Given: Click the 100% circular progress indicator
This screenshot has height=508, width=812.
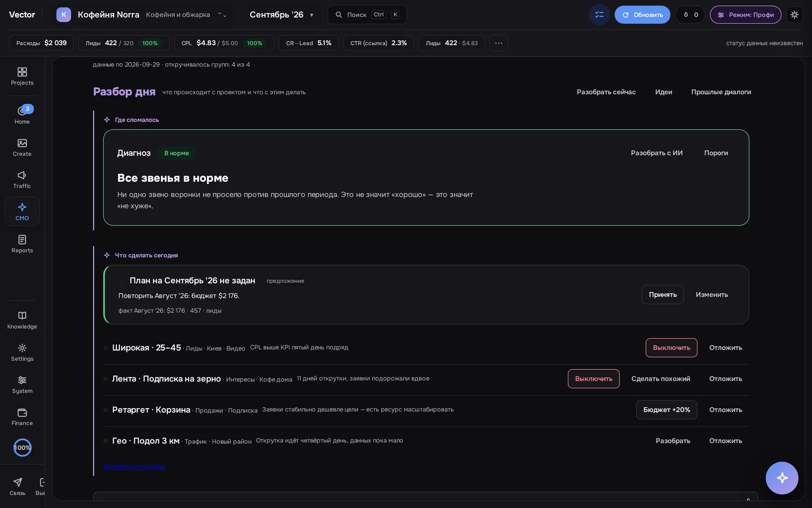Looking at the screenshot, I should click(x=22, y=447).
